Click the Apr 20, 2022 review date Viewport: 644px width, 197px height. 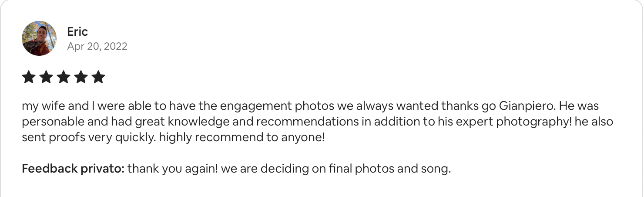97,46
